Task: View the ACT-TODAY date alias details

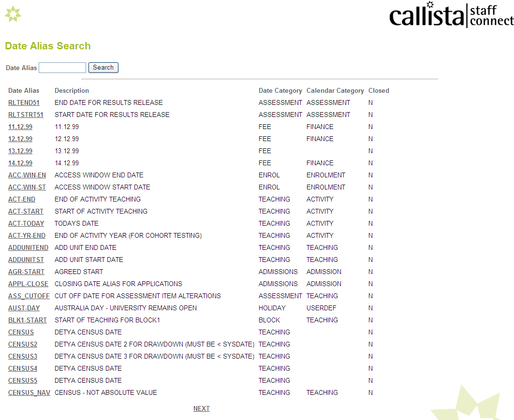Action: point(26,223)
